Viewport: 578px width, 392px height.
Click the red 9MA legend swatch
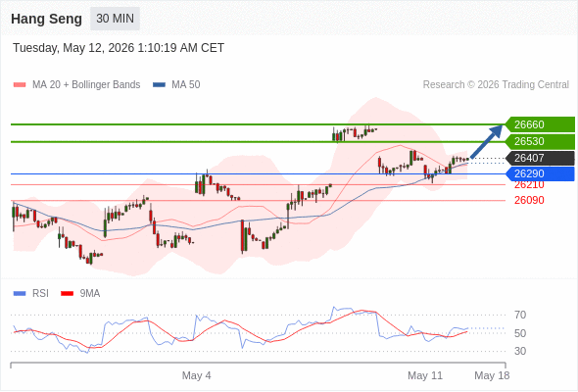[x=67, y=294]
